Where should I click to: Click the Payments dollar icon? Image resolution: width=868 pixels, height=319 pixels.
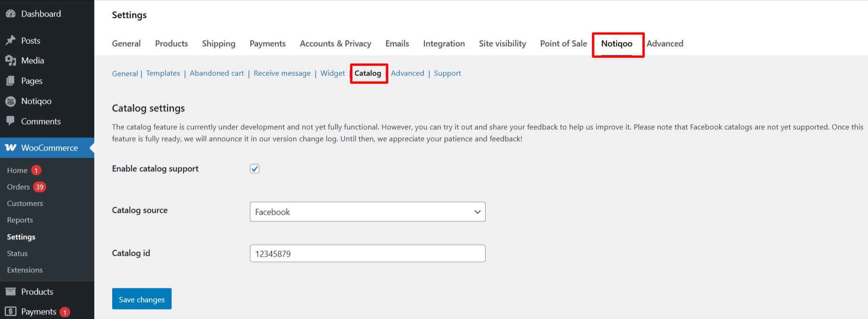10,311
